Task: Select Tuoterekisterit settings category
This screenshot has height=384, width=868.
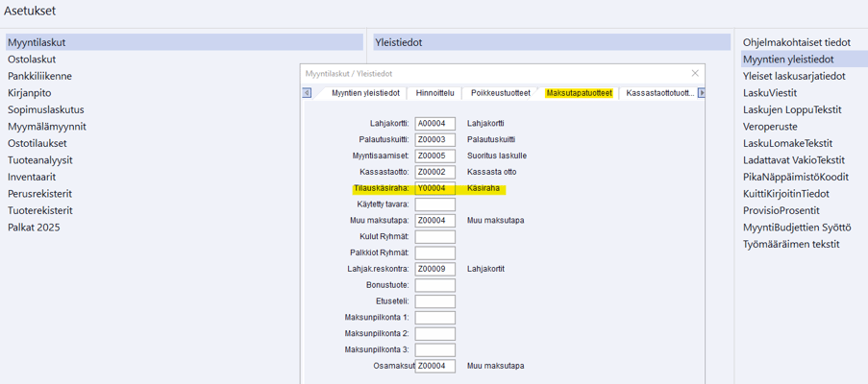Action: click(39, 210)
